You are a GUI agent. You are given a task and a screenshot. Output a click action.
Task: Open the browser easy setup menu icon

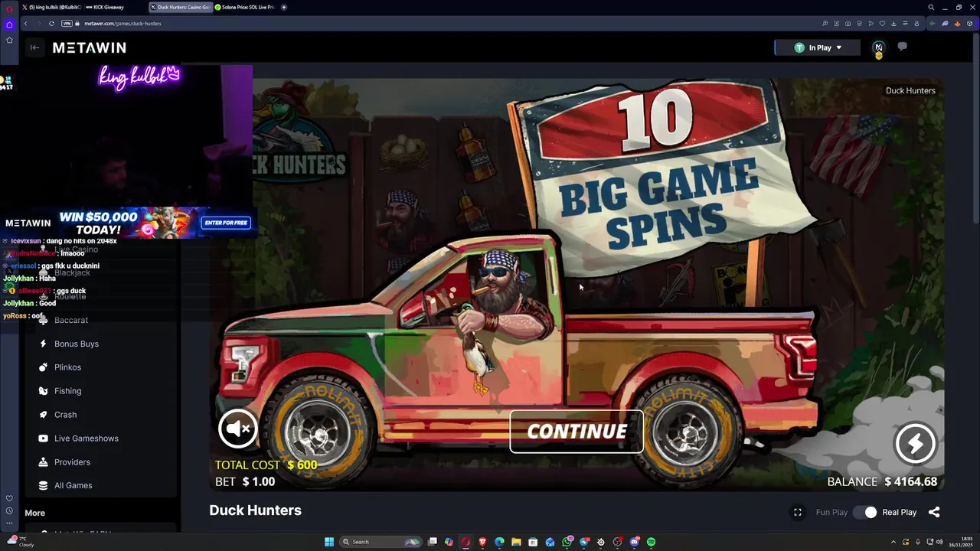[905, 24]
